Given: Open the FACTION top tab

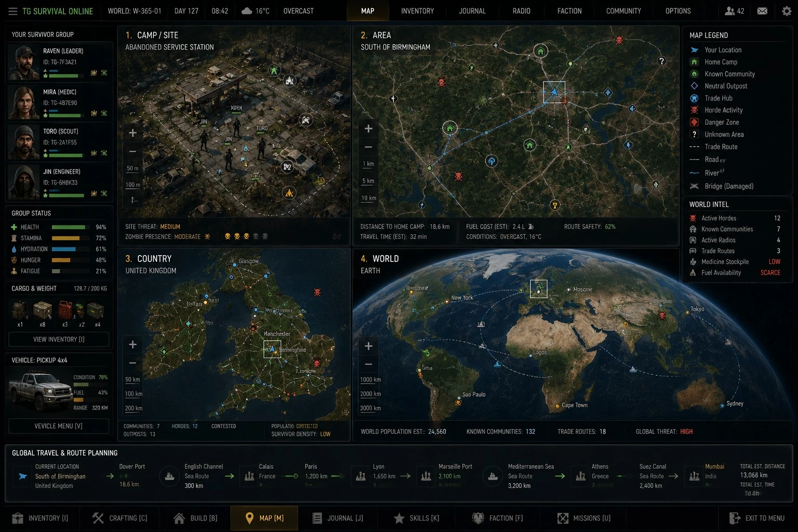Looking at the screenshot, I should (569, 11).
